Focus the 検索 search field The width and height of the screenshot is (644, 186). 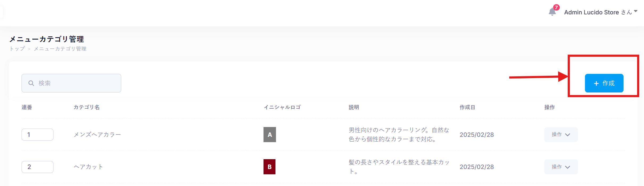tap(77, 83)
